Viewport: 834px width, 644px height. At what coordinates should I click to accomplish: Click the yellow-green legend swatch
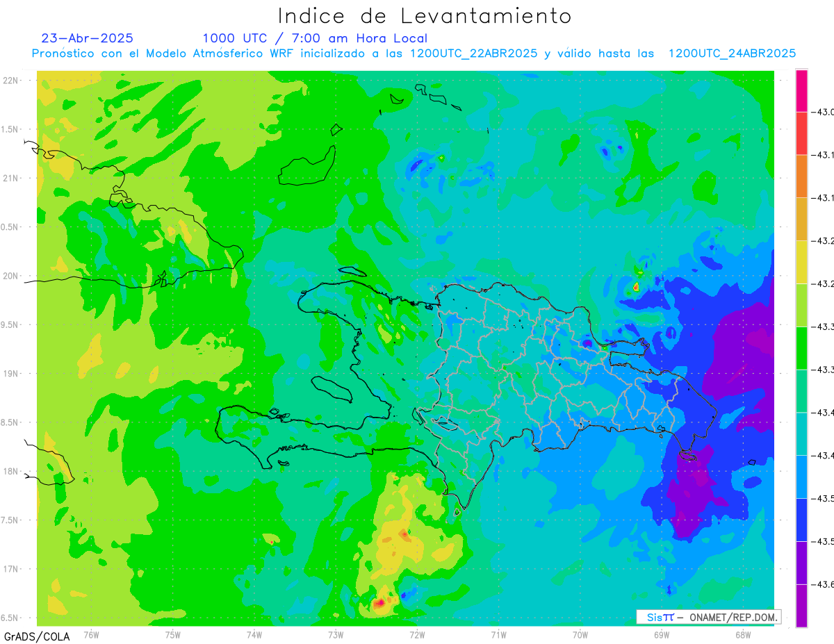coord(801,305)
